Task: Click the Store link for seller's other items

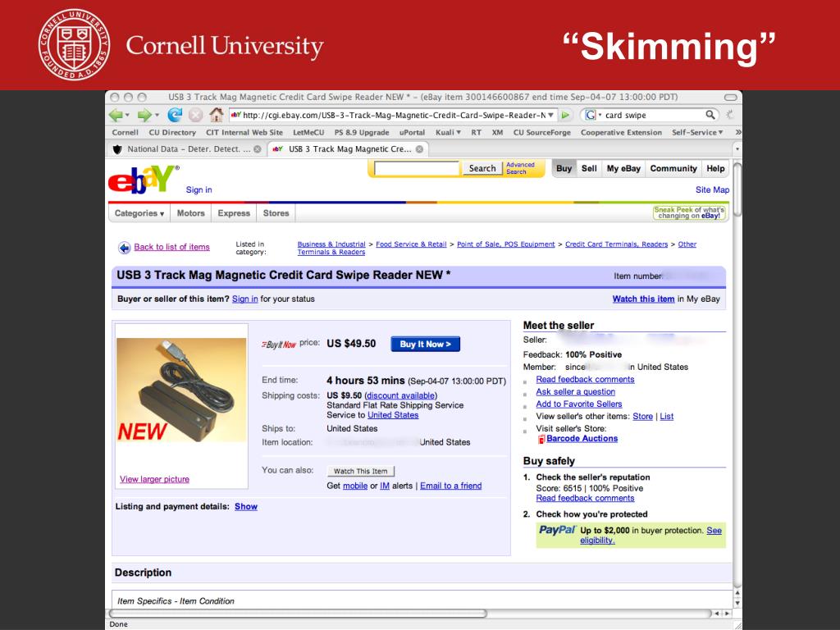Action: (x=642, y=416)
